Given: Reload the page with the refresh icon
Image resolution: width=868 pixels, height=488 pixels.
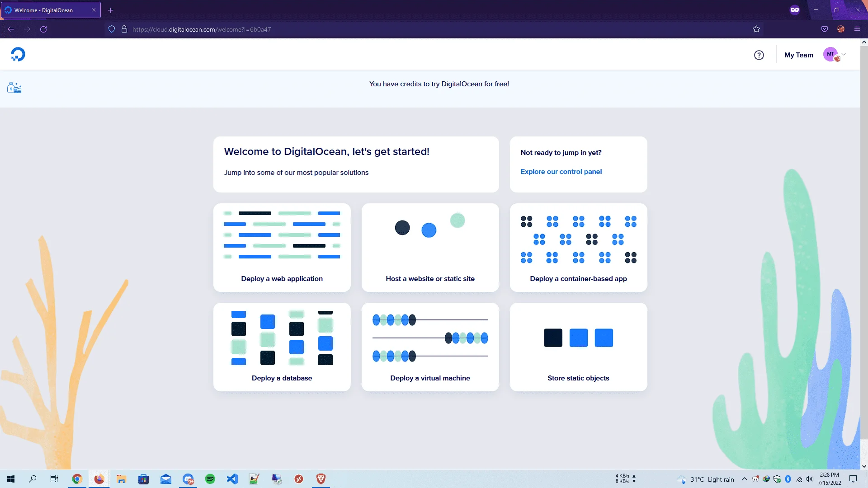Looking at the screenshot, I should click(43, 29).
